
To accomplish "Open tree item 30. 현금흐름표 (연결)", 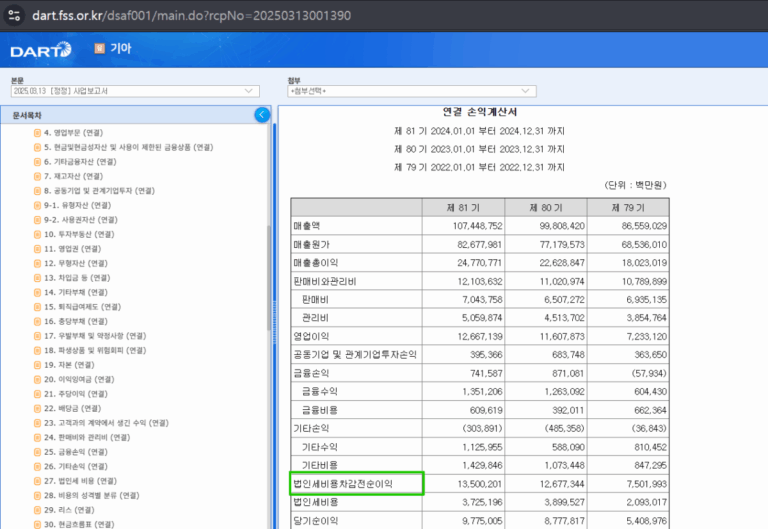I will pos(79,524).
